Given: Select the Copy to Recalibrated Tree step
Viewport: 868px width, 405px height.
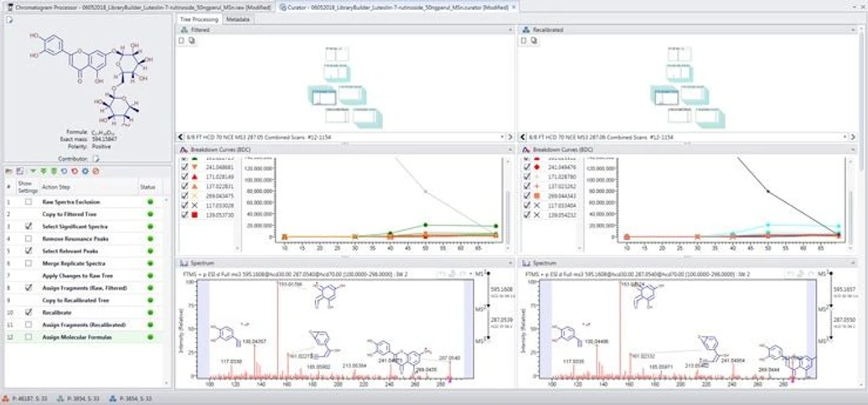Looking at the screenshot, I should (84, 300).
